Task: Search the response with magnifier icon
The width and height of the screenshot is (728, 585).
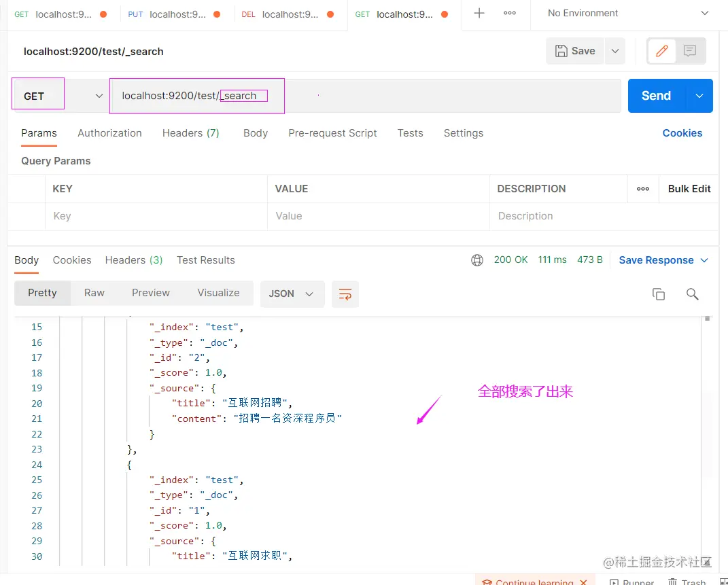Action: click(x=692, y=294)
